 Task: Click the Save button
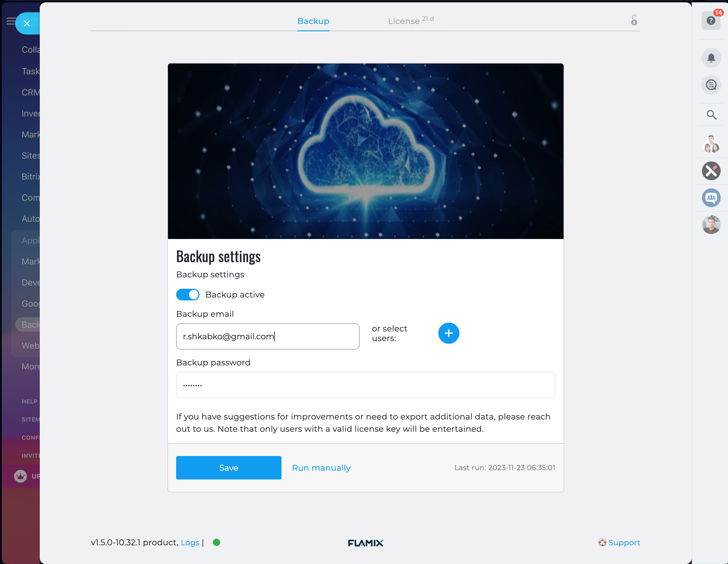click(x=228, y=467)
